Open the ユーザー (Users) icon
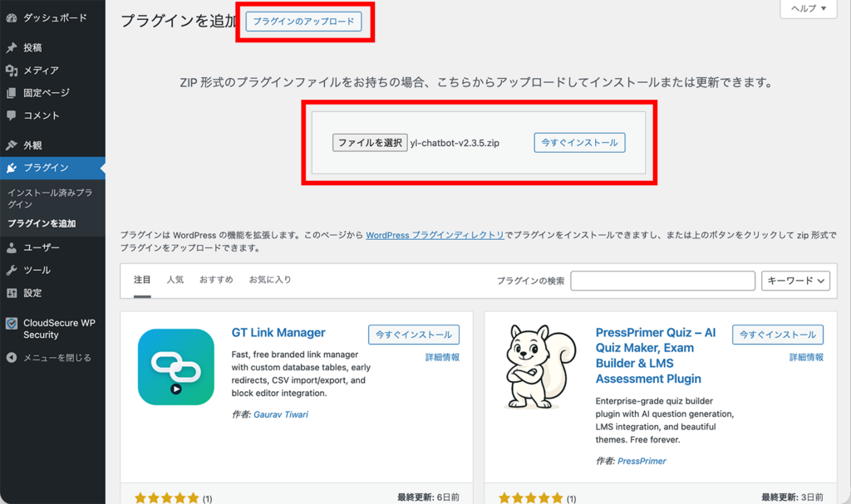 click(x=12, y=247)
